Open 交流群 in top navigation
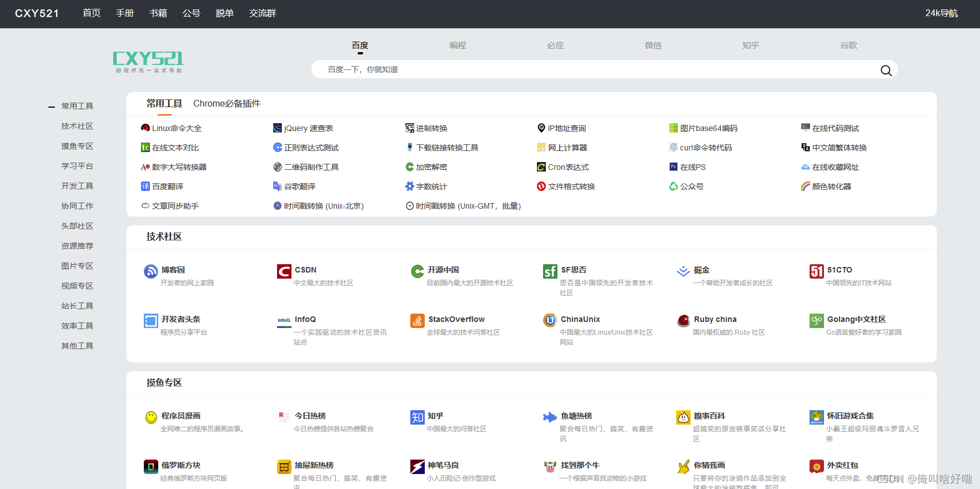 pos(263,13)
